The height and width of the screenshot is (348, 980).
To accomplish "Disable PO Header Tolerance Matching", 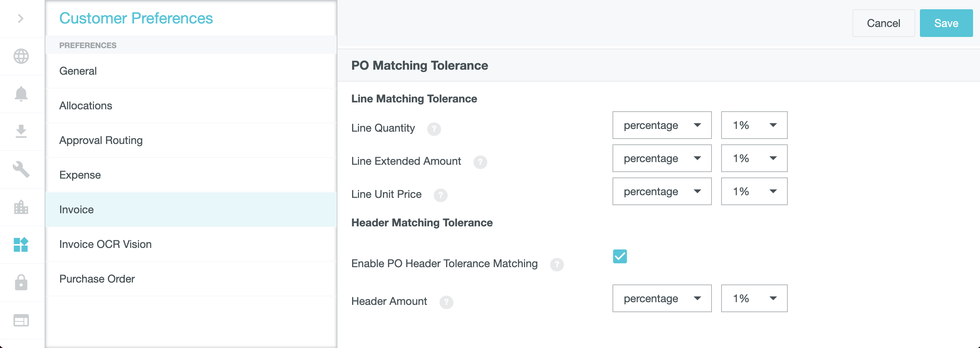I will pyautogui.click(x=620, y=255).
